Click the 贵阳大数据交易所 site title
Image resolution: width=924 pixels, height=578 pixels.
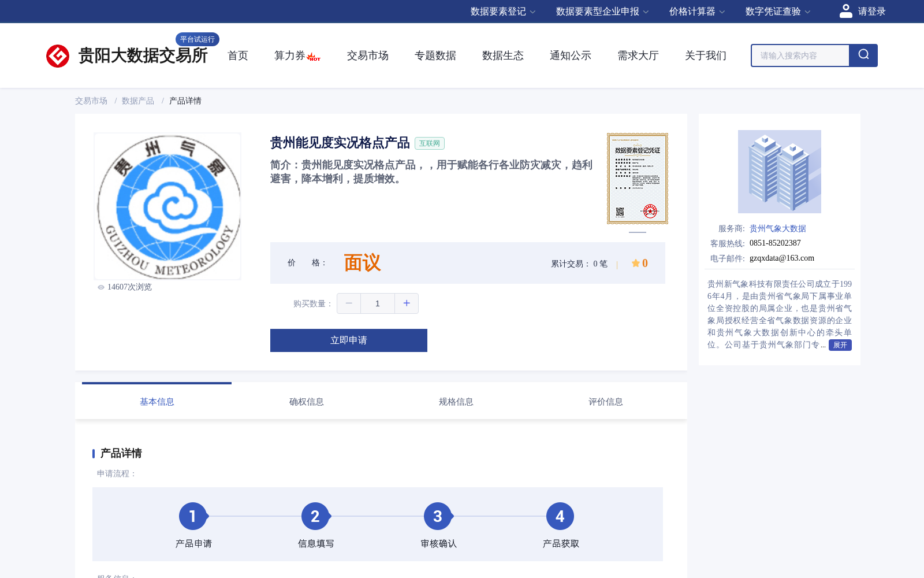143,55
